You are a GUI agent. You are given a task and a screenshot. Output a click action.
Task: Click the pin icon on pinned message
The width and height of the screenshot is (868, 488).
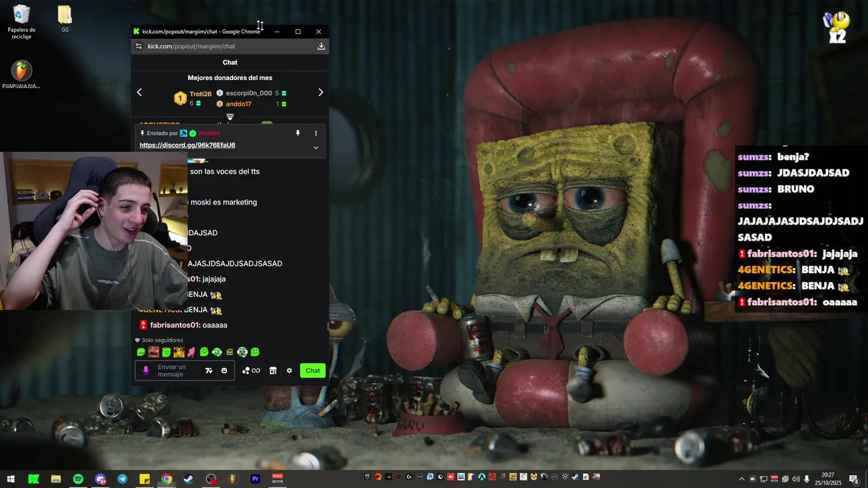(x=298, y=134)
